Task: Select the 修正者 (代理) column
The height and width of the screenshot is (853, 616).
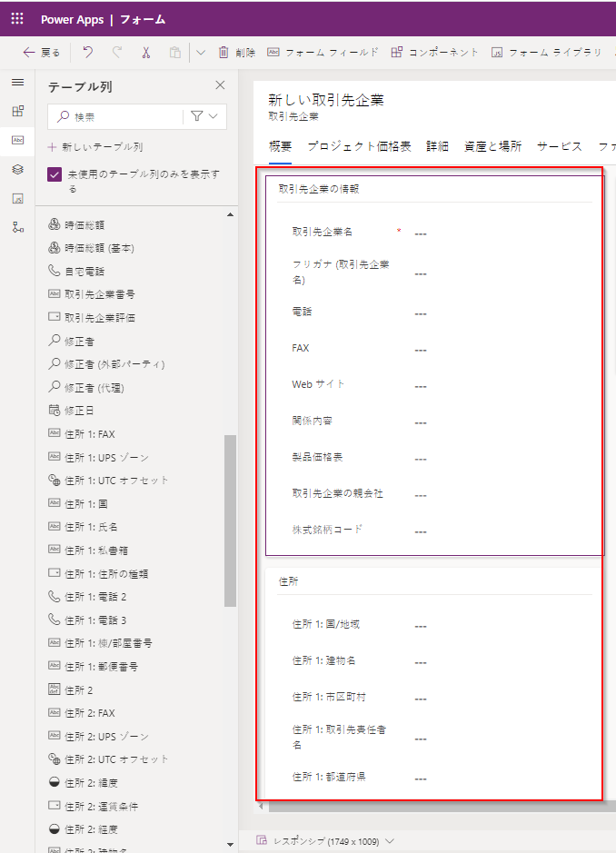Action: tap(86, 387)
